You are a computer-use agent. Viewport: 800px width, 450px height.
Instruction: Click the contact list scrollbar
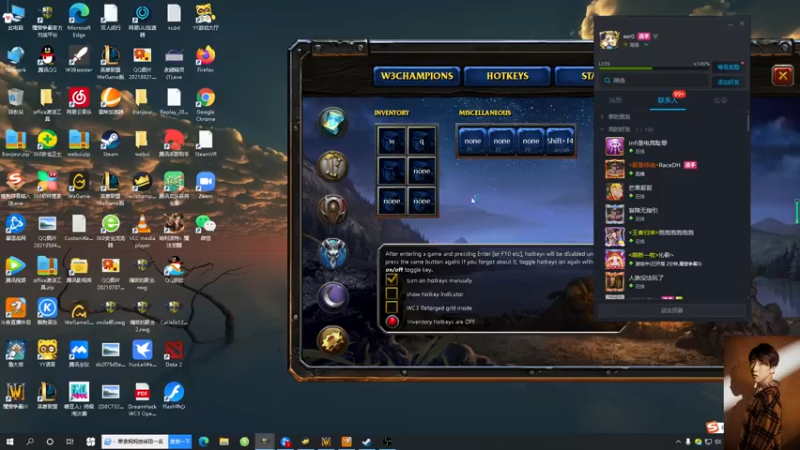coord(748,122)
